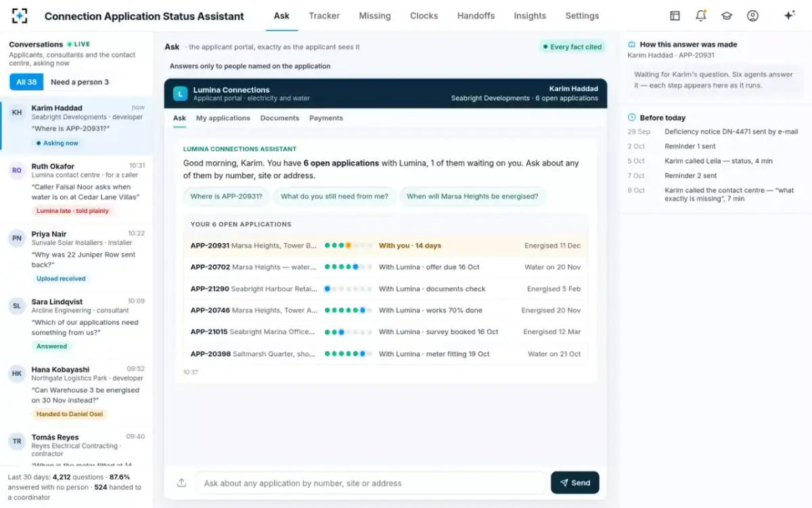Select the portal Ask sub-tab
The height and width of the screenshot is (508, 812).
pos(179,118)
